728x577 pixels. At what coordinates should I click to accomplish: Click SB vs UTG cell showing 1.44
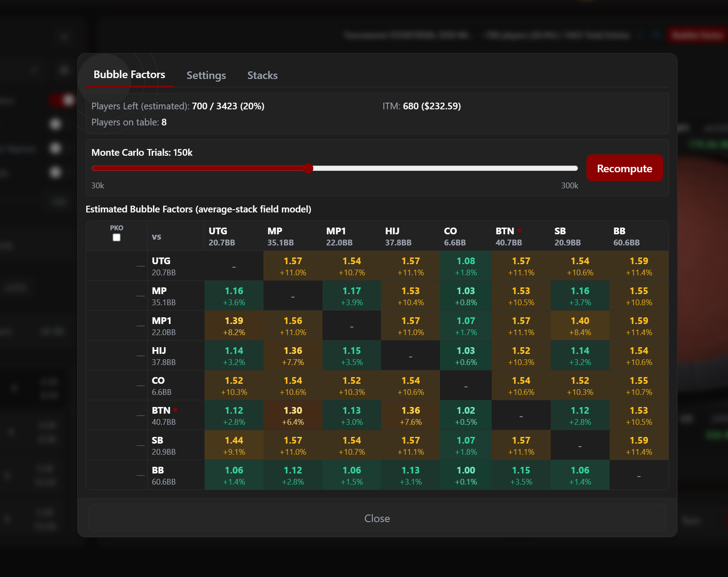coord(234,445)
